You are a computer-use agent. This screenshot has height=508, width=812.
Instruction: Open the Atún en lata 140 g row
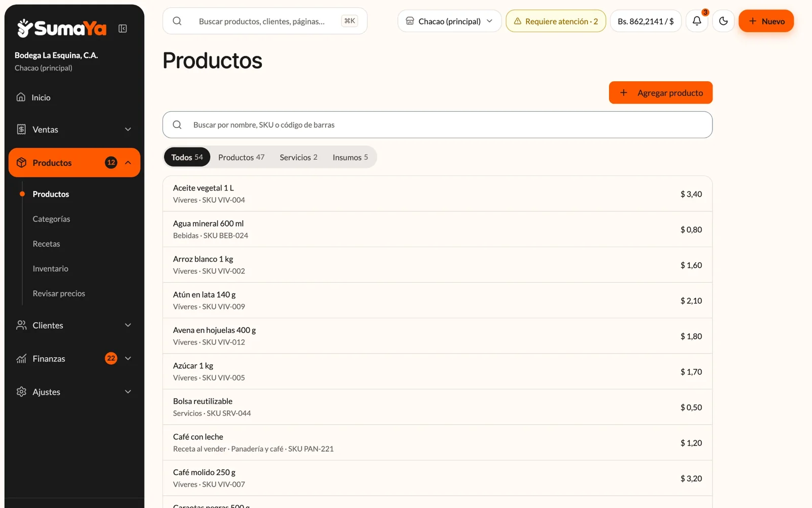tap(437, 300)
